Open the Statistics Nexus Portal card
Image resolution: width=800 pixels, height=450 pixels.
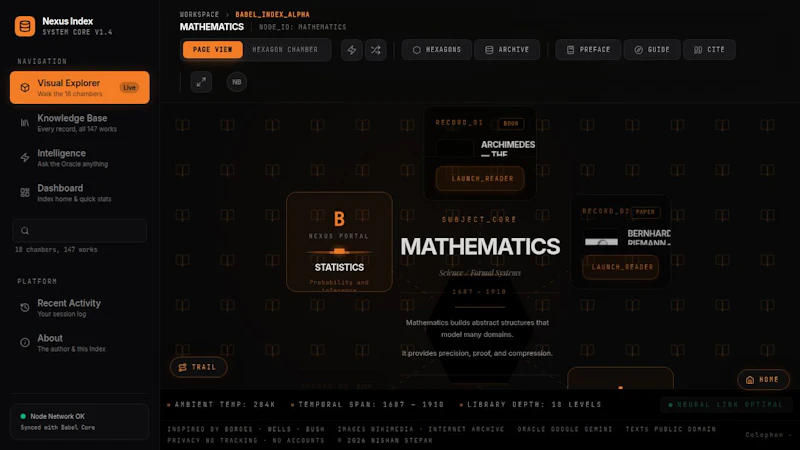point(339,242)
